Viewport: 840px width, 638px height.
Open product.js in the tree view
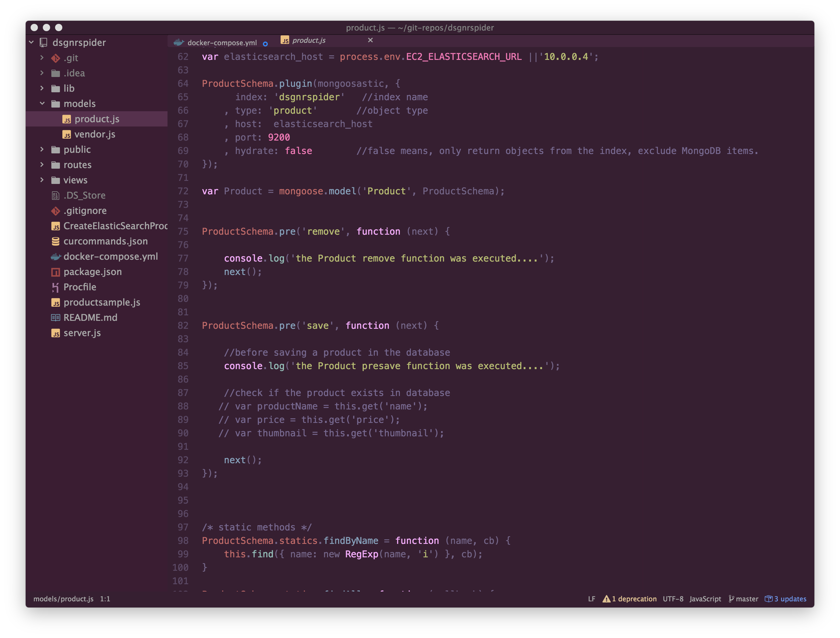(x=97, y=119)
